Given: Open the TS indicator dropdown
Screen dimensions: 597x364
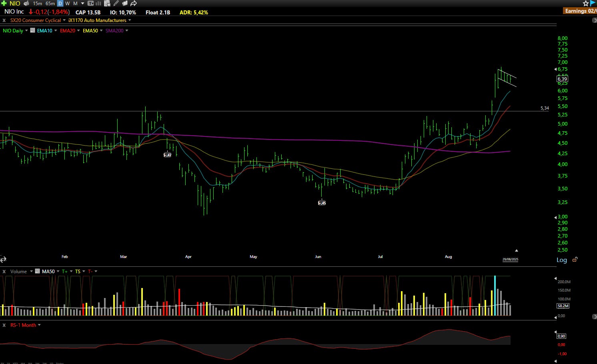Looking at the screenshot, I should tap(84, 271).
